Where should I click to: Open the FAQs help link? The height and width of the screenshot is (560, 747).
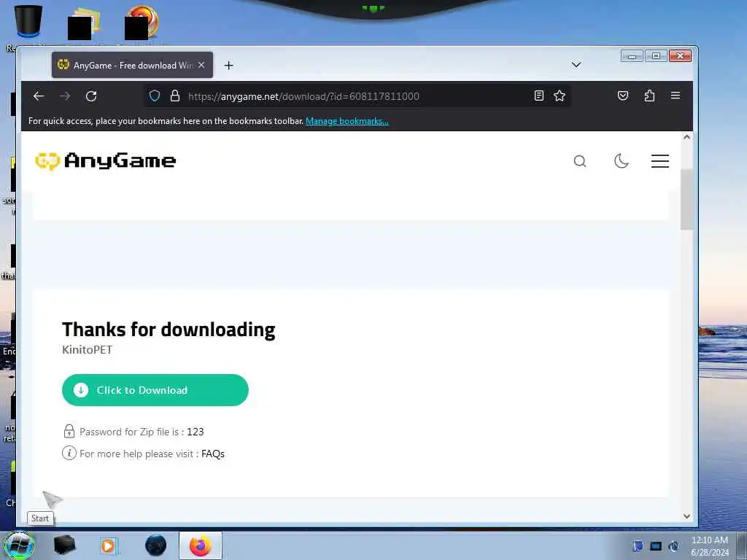pos(212,454)
